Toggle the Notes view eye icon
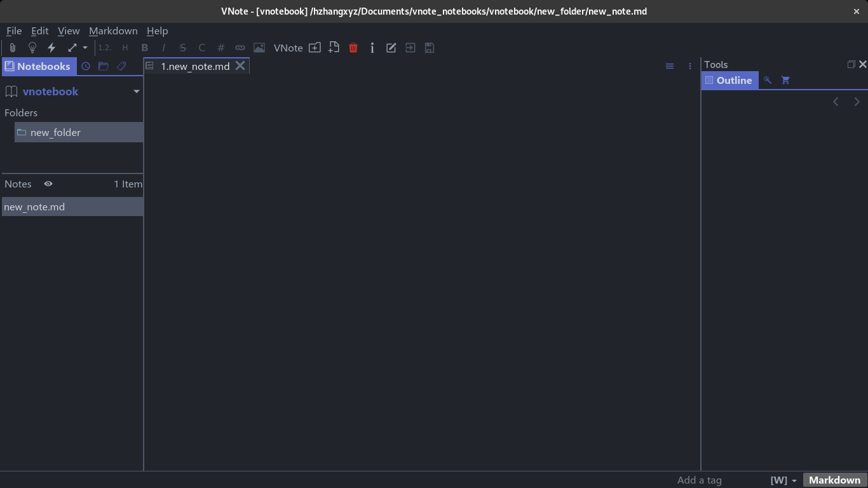The image size is (868, 488). pos(48,184)
